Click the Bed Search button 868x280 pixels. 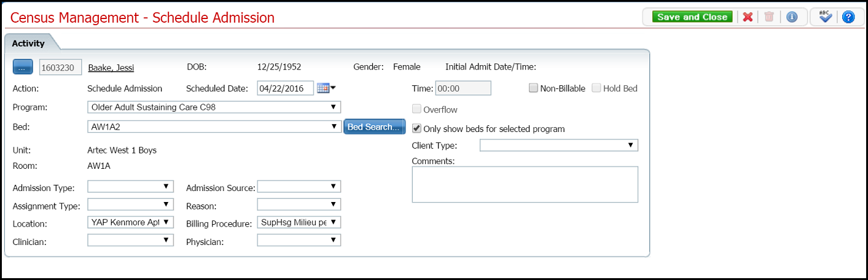[374, 127]
